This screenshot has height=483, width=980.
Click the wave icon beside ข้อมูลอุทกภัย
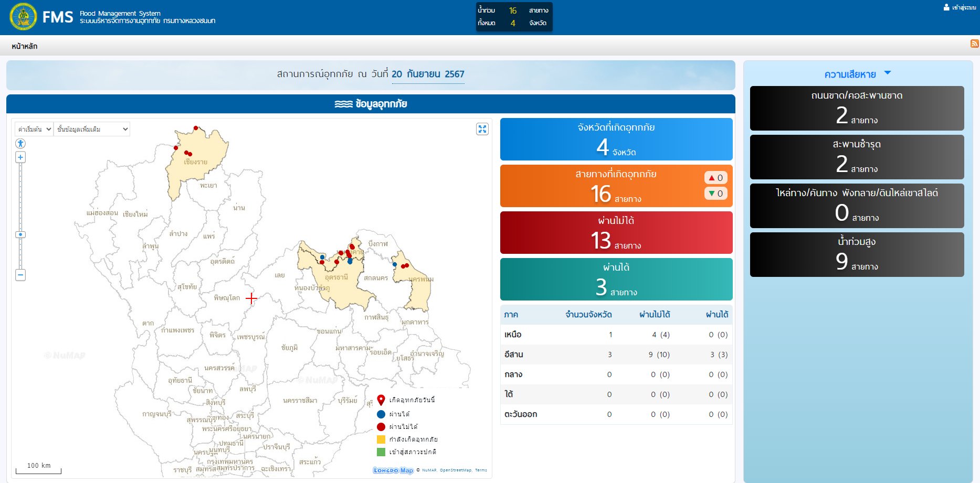point(343,104)
